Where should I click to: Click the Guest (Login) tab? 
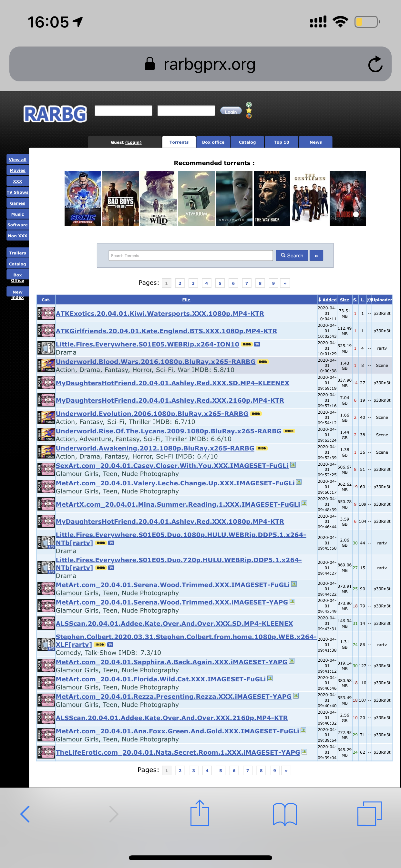pyautogui.click(x=126, y=142)
